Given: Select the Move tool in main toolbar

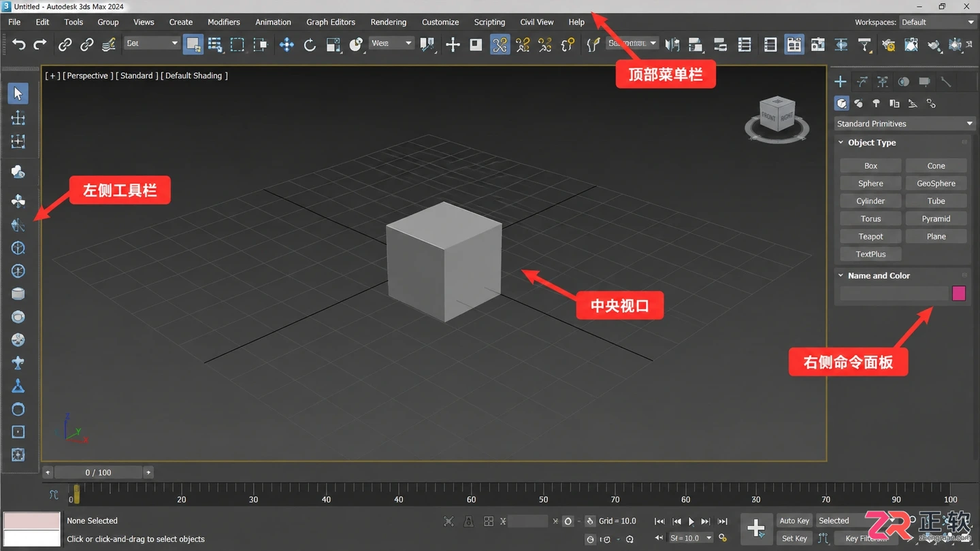Looking at the screenshot, I should [x=287, y=45].
